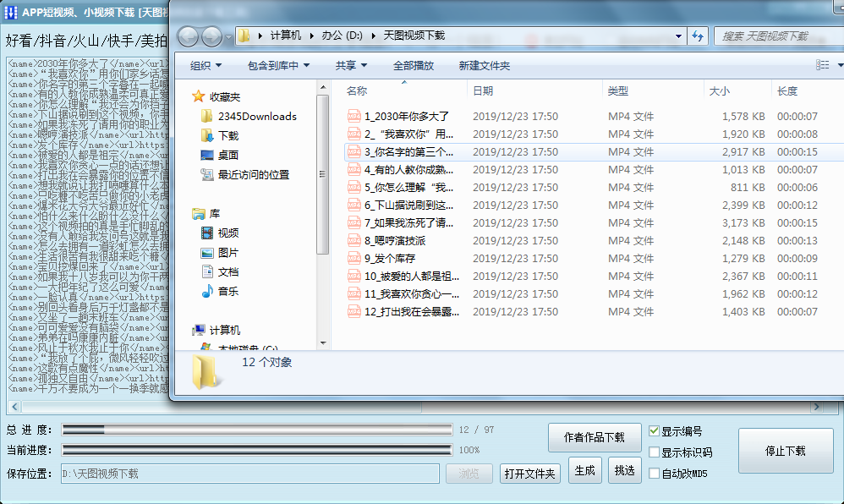
Task: Click 计算机 in the address breadcrumb
Action: 285,36
